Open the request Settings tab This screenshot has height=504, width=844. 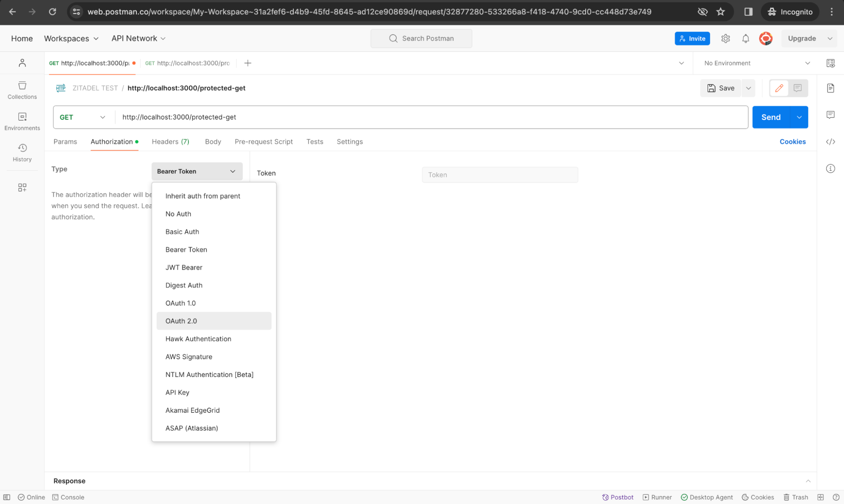click(350, 141)
